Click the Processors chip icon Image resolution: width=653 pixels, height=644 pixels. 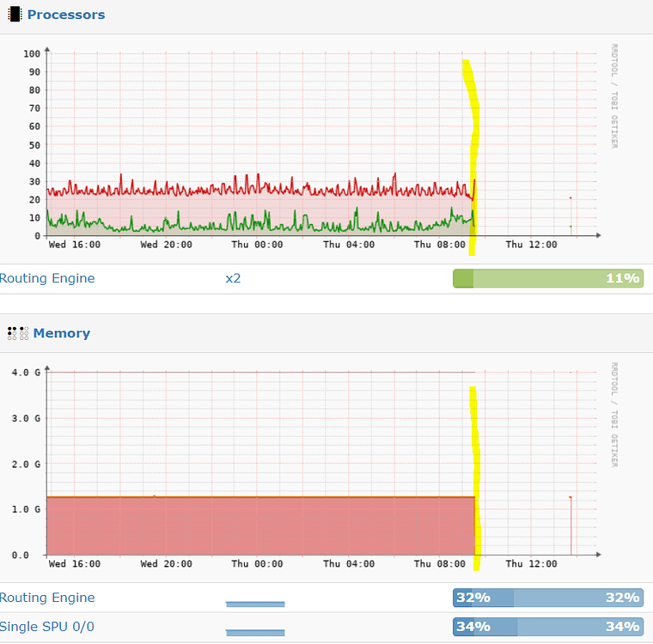15,14
